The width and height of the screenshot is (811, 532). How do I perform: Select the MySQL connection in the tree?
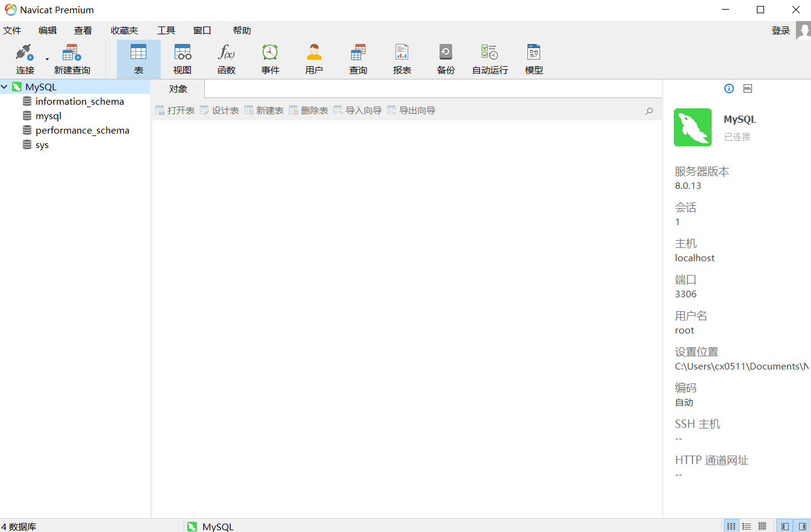(x=41, y=87)
